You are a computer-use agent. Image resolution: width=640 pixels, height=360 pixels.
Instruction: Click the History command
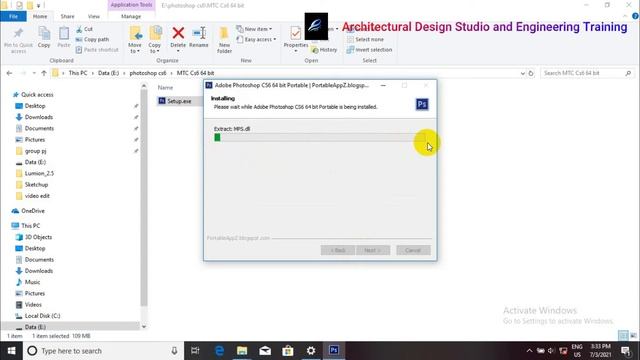[x=324, y=50]
